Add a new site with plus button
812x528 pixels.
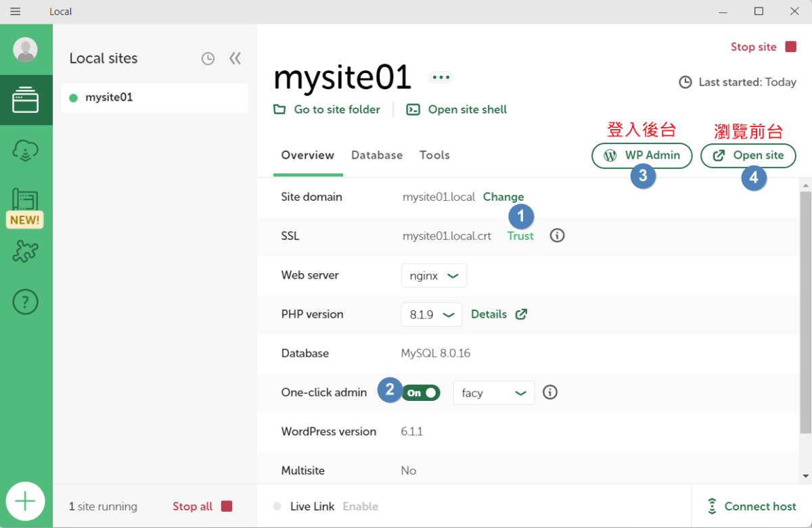(x=26, y=501)
